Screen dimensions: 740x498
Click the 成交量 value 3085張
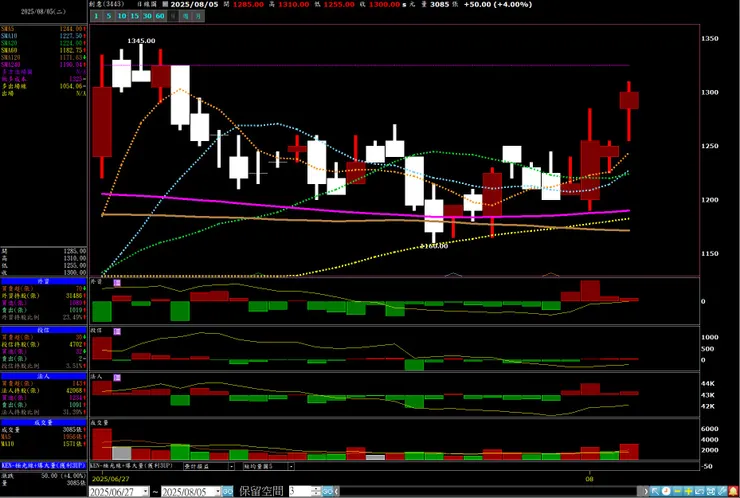[75, 430]
